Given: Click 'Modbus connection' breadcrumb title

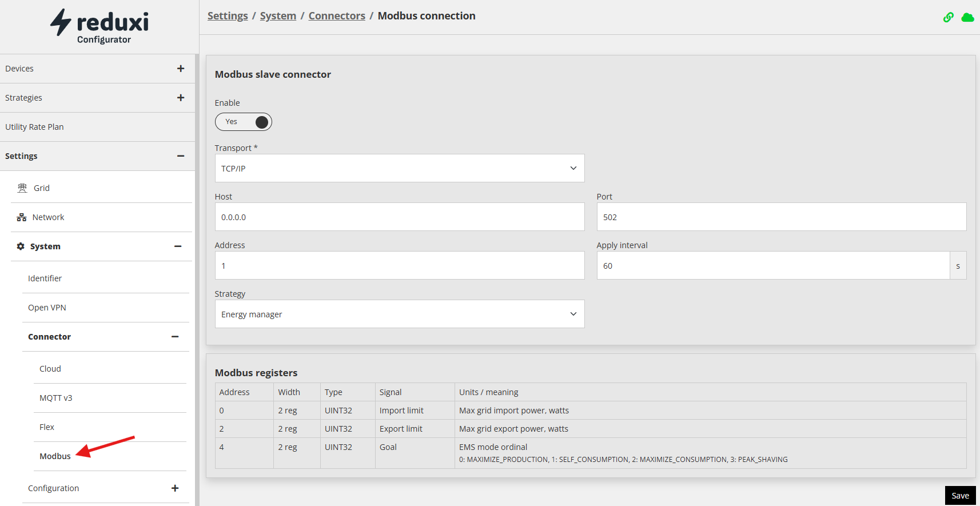Looking at the screenshot, I should click(x=427, y=16).
